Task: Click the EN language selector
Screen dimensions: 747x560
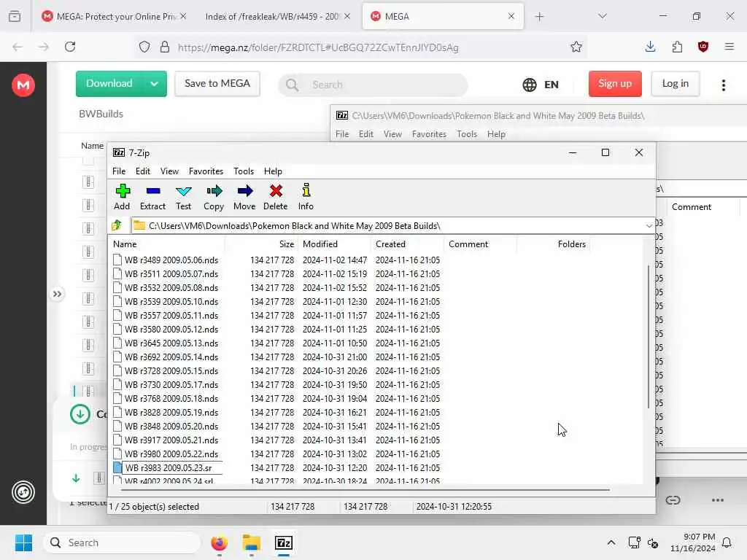Action: coord(551,85)
